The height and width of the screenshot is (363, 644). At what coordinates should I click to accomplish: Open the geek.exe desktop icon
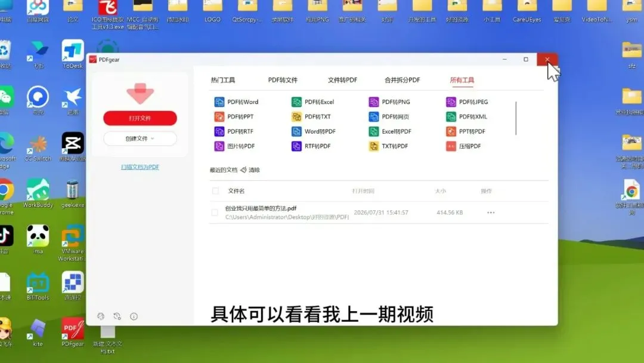click(x=73, y=193)
